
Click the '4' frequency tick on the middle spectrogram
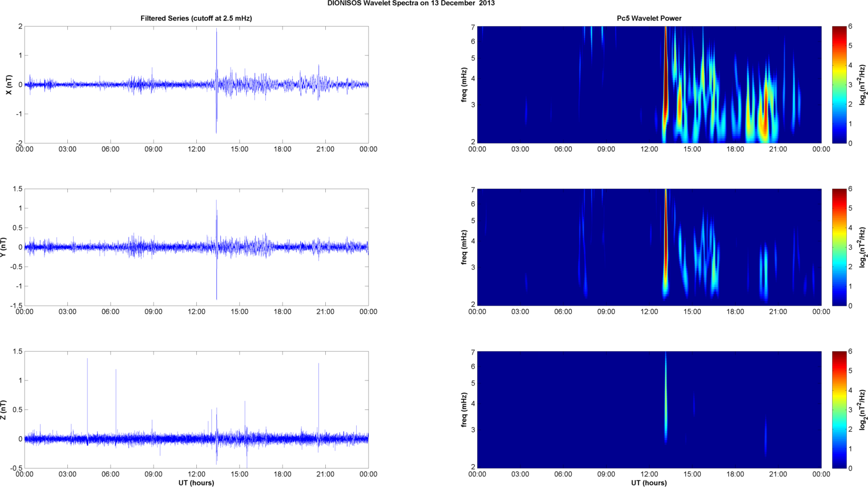[473, 241]
